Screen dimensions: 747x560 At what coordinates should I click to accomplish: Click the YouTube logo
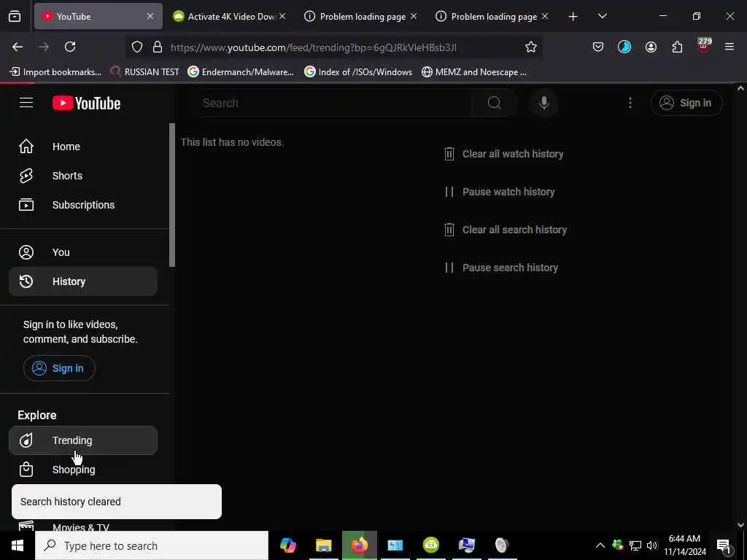86,103
